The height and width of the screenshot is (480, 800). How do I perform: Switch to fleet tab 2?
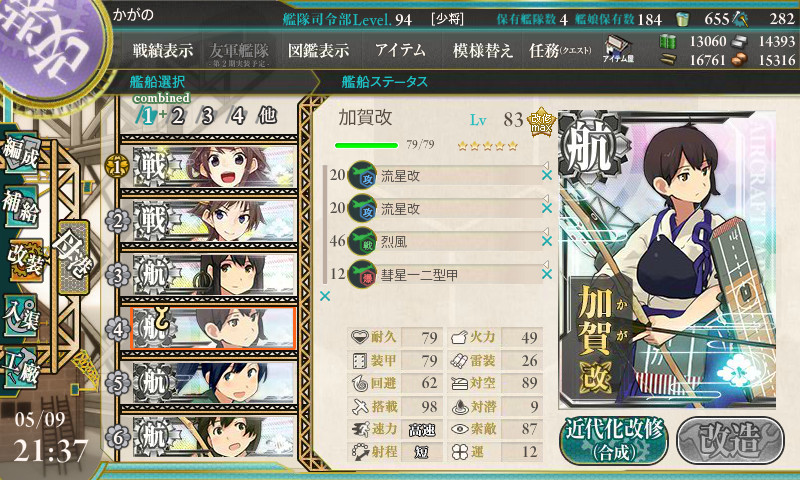click(x=178, y=116)
